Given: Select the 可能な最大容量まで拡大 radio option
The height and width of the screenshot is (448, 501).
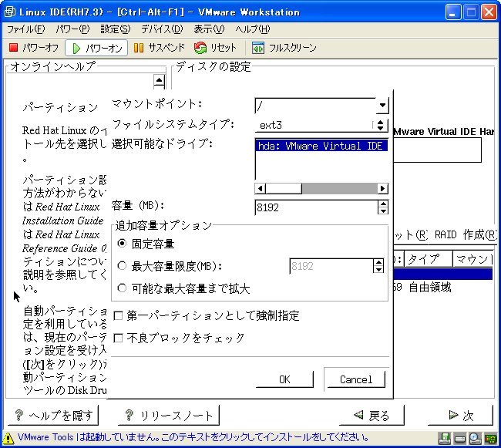Looking at the screenshot, I should click(x=122, y=288).
